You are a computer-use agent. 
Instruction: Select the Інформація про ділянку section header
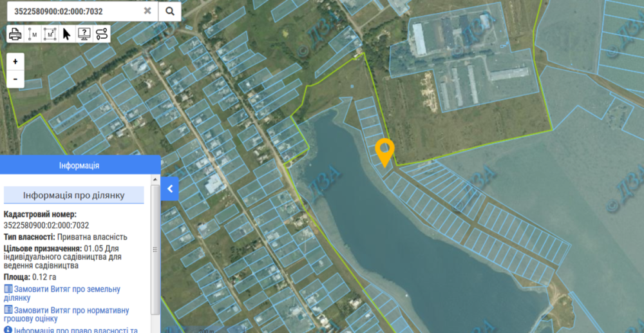coord(74,195)
